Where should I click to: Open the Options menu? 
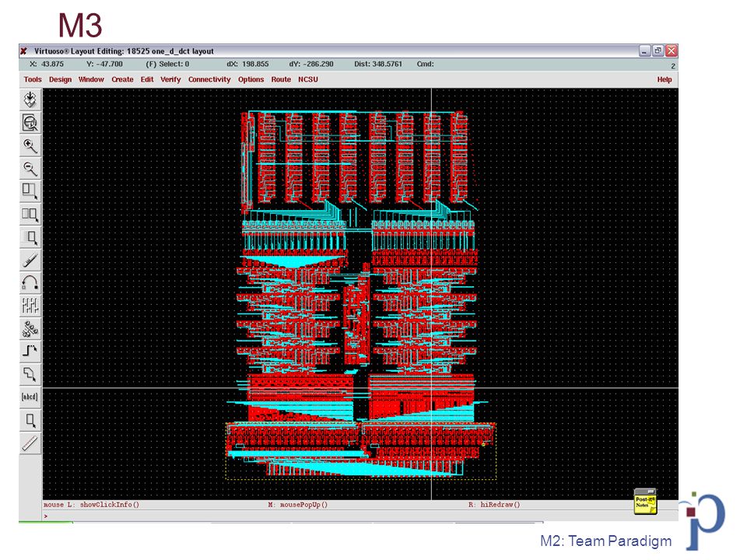pos(251,79)
